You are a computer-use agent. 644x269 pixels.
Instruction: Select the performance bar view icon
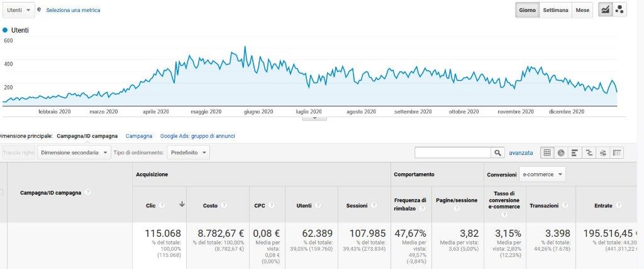[x=575, y=152]
